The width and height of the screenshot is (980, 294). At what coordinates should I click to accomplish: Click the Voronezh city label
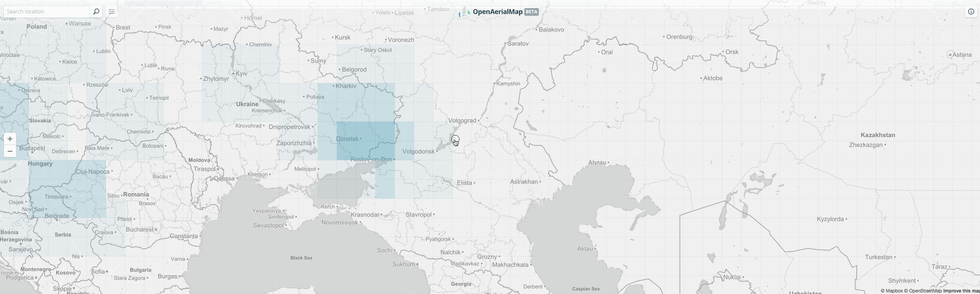pos(401,40)
